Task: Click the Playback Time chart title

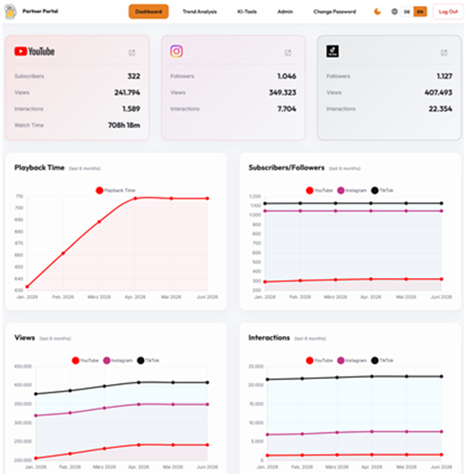Action: coord(39,167)
